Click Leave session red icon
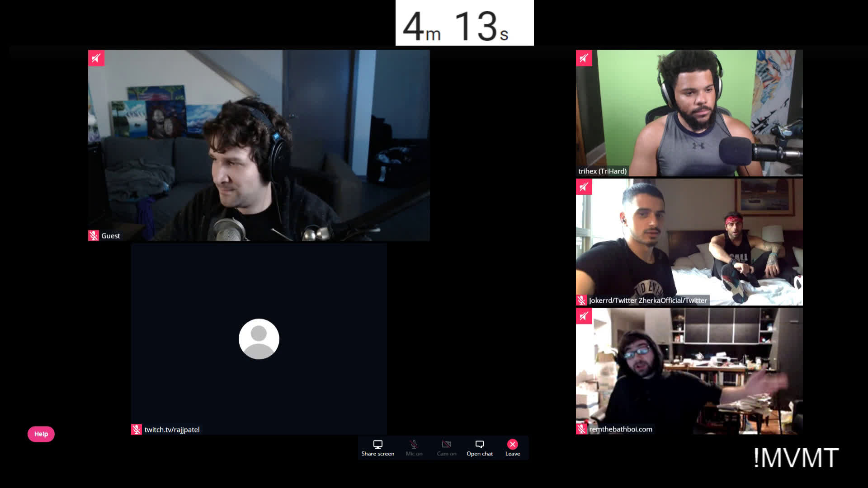Viewport: 868px width, 488px height. tap(512, 445)
